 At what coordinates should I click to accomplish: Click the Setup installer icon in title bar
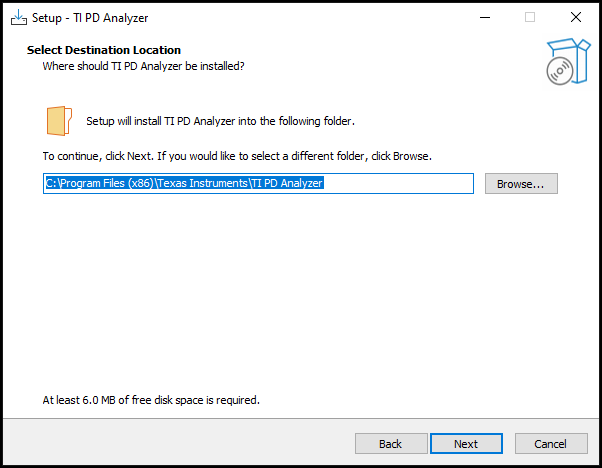coord(18,17)
